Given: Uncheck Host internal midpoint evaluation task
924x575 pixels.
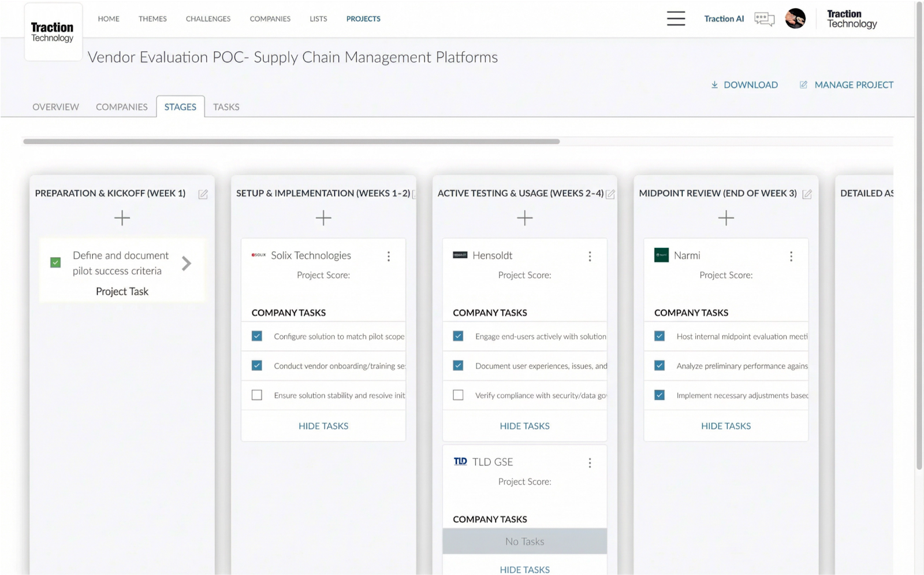Looking at the screenshot, I should (x=660, y=336).
